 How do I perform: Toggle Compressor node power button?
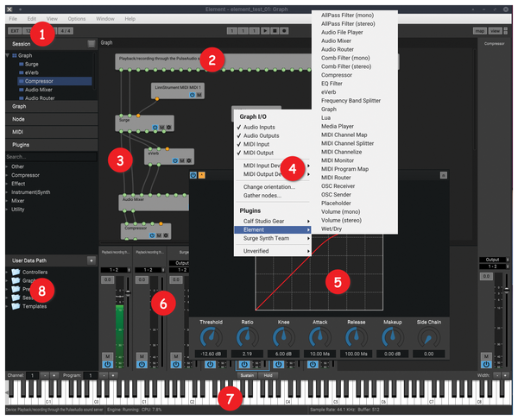152,235
